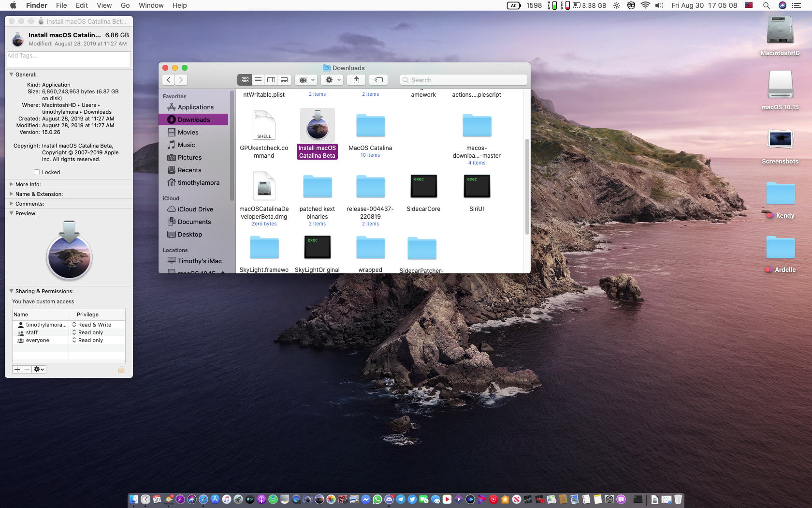This screenshot has width=812, height=508.
Task: Go forward in Finder window
Action: coord(181,80)
